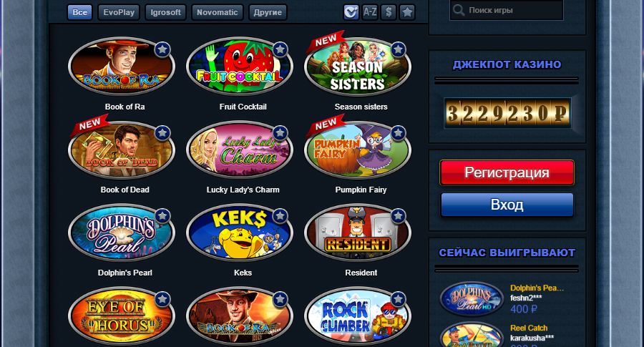Screen dimensions: 644x347
Task: Add Resident to favorites via star
Action: [398, 215]
